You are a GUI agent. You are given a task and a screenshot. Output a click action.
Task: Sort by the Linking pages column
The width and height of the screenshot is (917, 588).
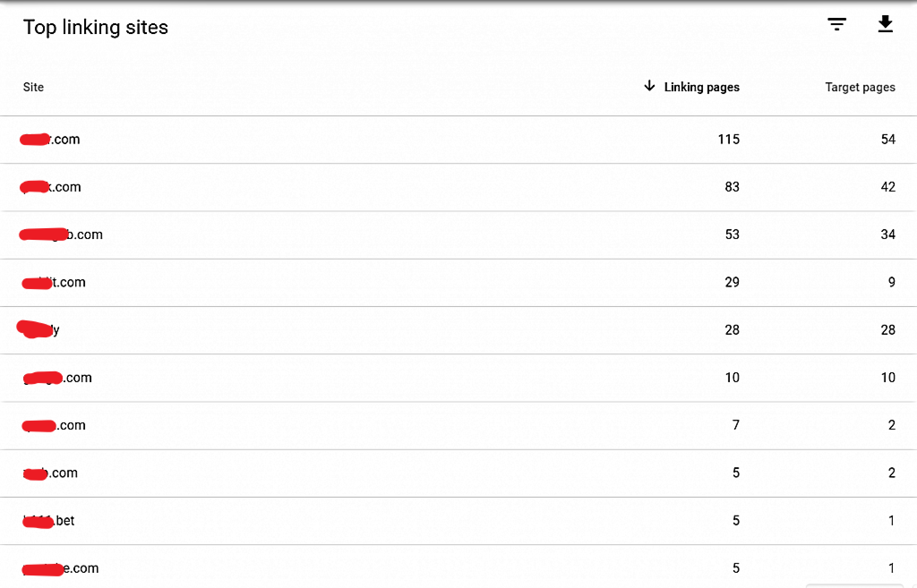tap(702, 87)
